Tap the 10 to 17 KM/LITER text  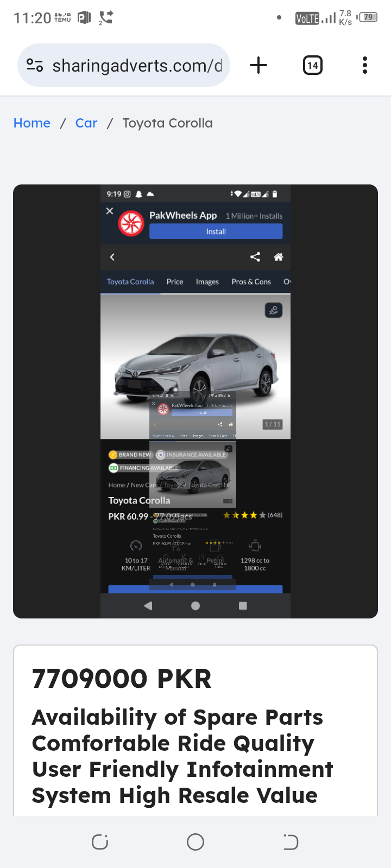[x=136, y=564]
